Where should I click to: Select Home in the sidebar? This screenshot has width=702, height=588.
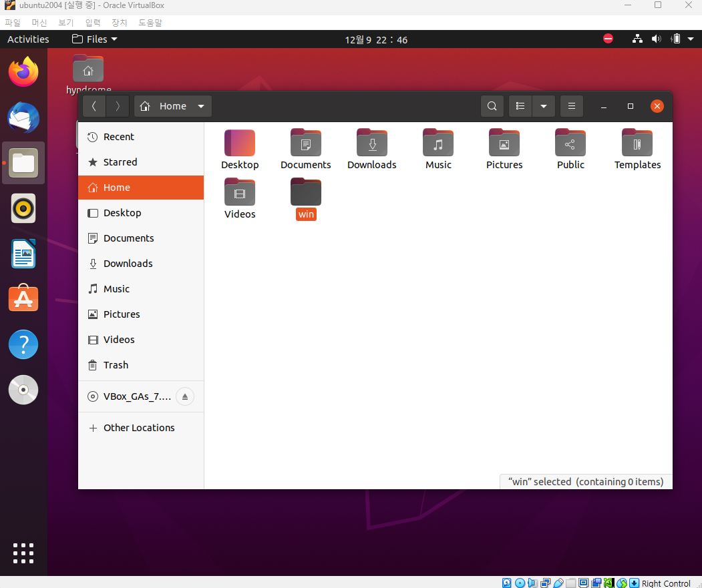[x=141, y=188]
